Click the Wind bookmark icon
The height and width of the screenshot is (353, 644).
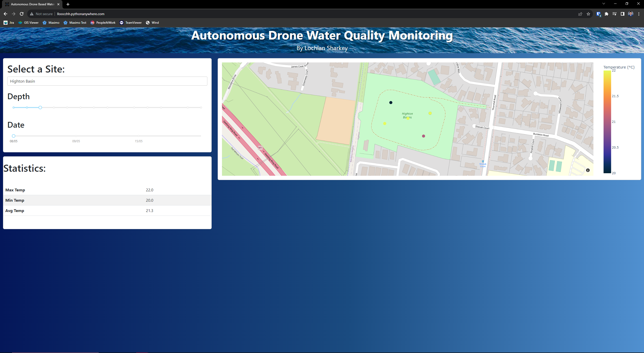[147, 23]
